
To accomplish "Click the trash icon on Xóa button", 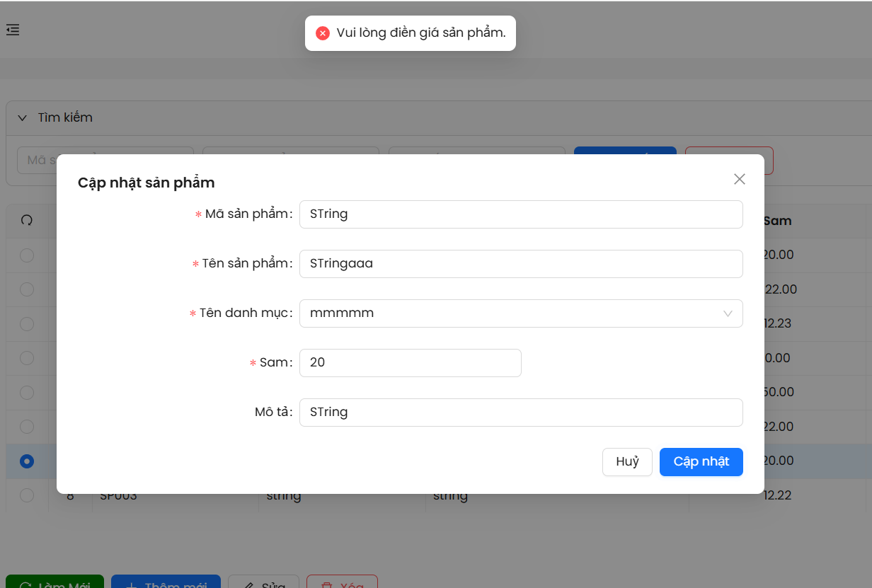I will coord(327,584).
